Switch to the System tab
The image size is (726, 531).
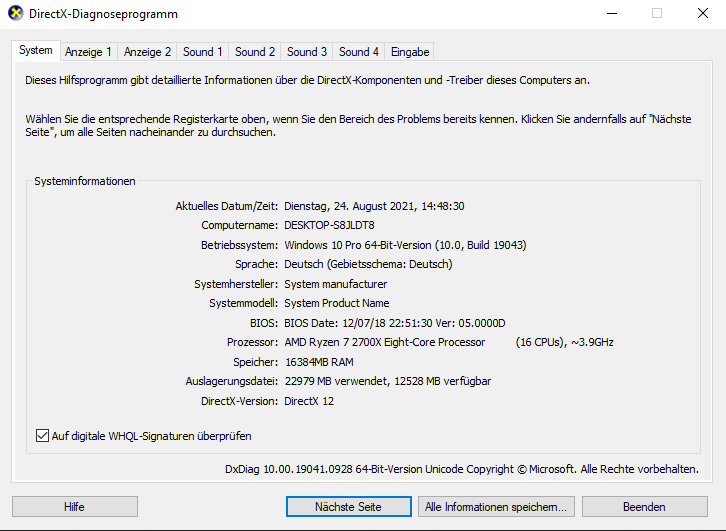(x=36, y=50)
